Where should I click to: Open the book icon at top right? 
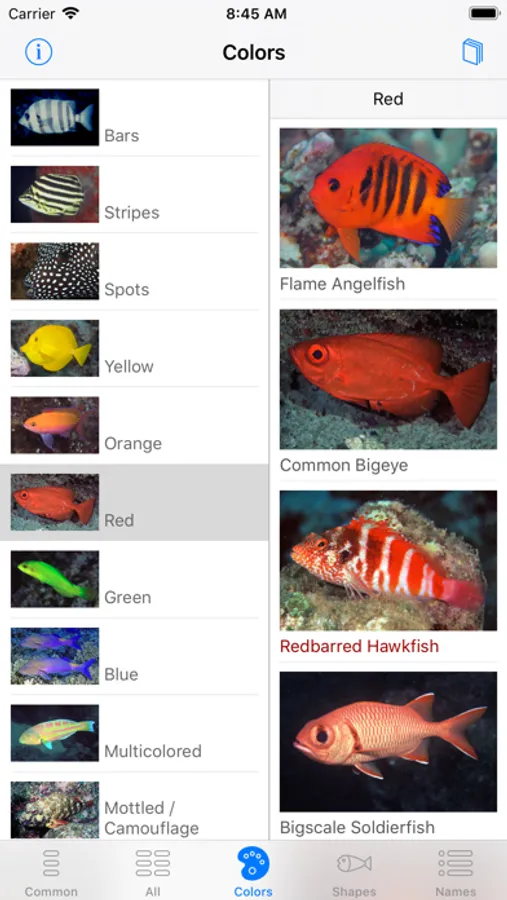(x=473, y=52)
